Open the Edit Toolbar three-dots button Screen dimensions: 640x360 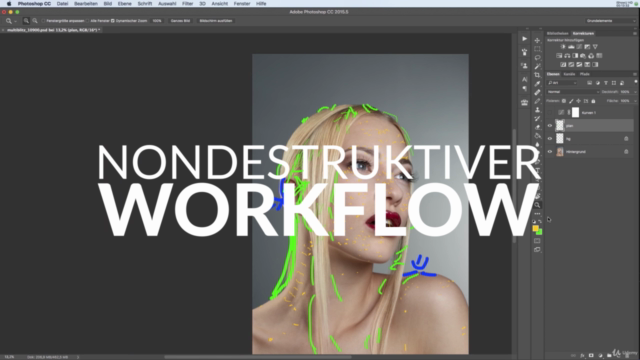[537, 213]
